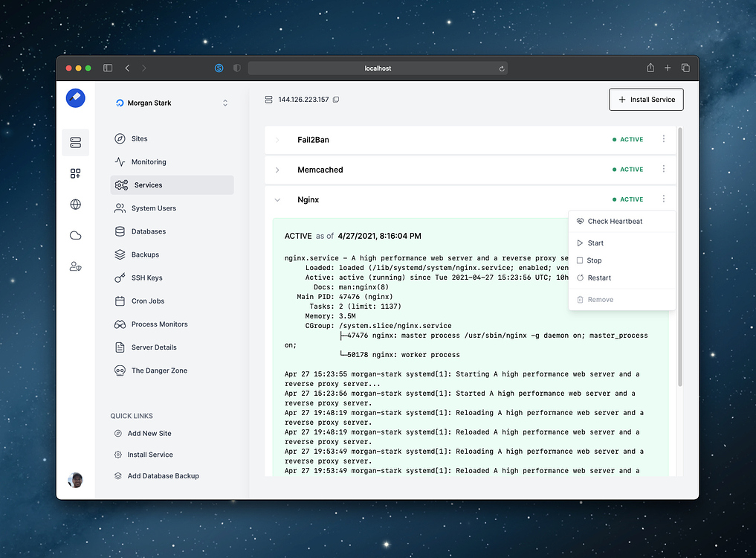Select the globe icon in the far-left rail
Viewport: 756px width, 558px height.
coord(75,204)
